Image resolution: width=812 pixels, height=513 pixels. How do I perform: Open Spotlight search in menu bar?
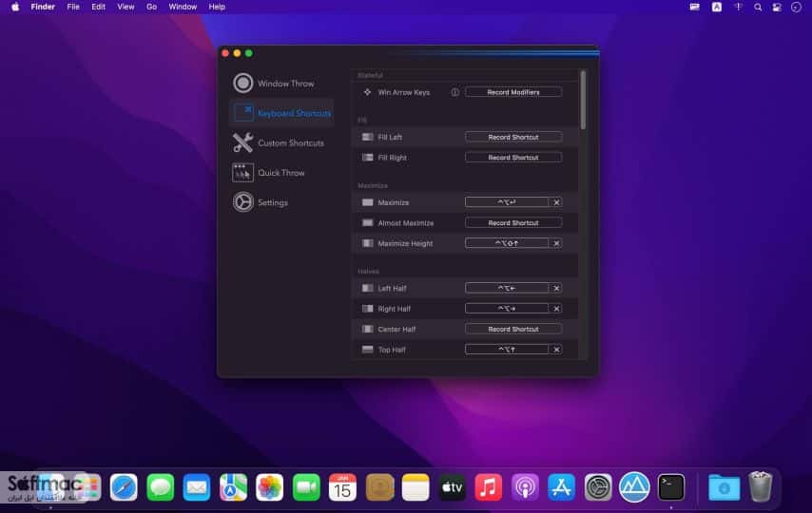click(758, 8)
